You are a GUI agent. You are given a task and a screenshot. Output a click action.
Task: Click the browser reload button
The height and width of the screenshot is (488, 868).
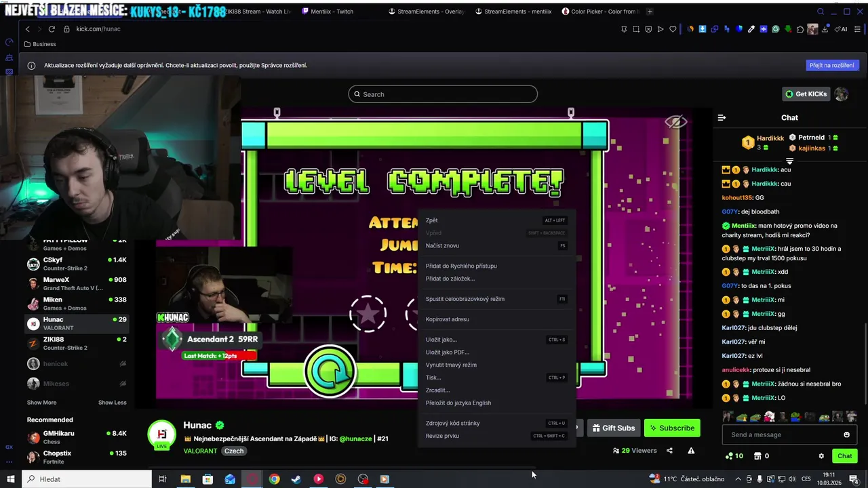52,29
